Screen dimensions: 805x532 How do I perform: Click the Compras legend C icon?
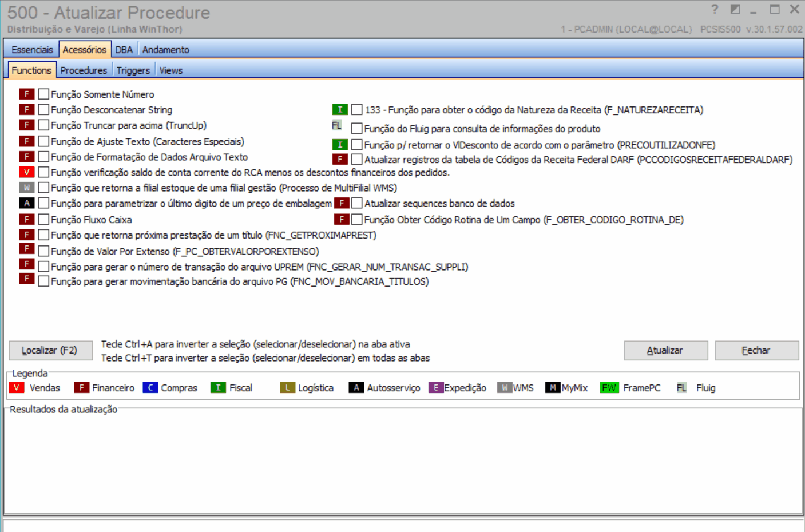[150, 388]
